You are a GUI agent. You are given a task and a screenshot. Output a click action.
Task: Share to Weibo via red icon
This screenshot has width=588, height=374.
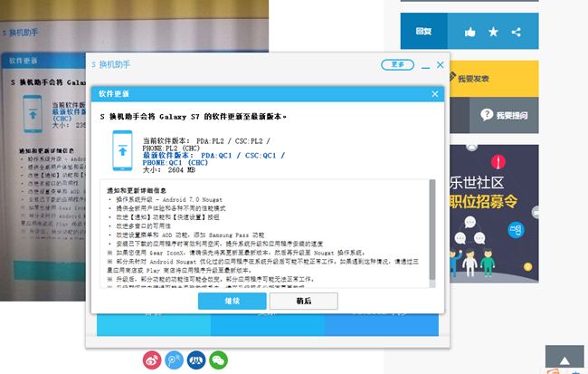pos(151,360)
